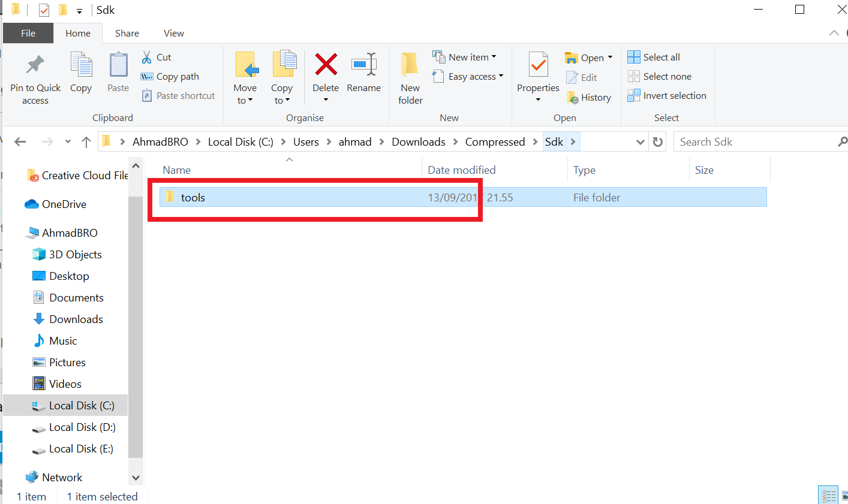
Task: Switch to details view layout toggle
Action: [x=829, y=496]
